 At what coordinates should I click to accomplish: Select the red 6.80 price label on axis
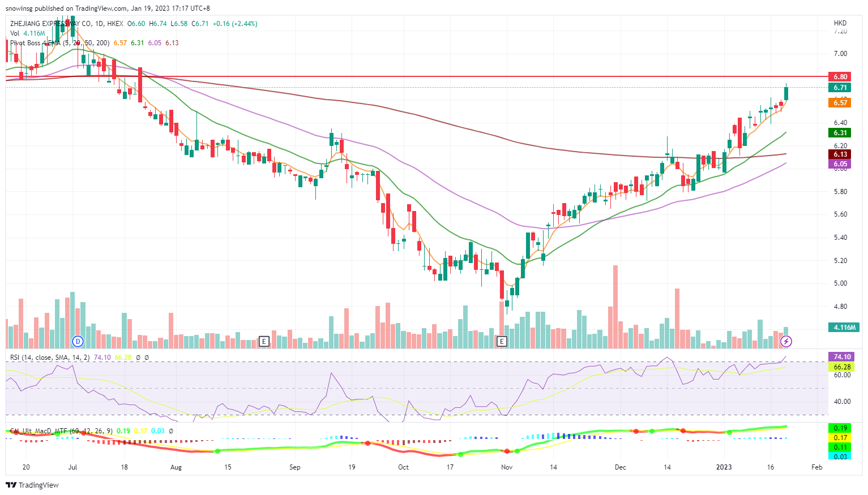(840, 76)
